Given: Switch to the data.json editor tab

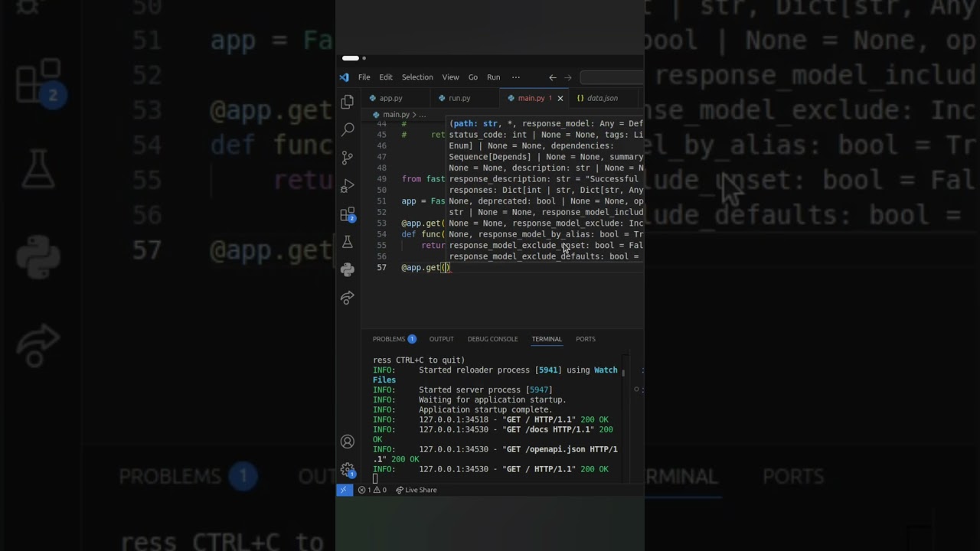Looking at the screenshot, I should coord(603,98).
